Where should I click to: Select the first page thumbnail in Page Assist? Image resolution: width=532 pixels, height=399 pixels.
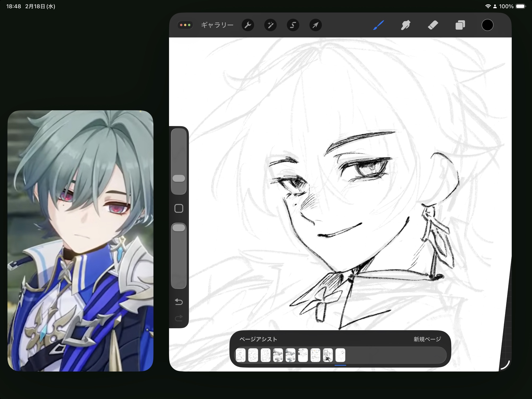pos(240,355)
